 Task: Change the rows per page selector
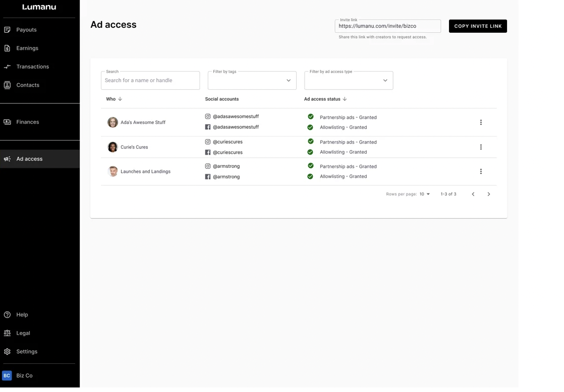click(425, 194)
